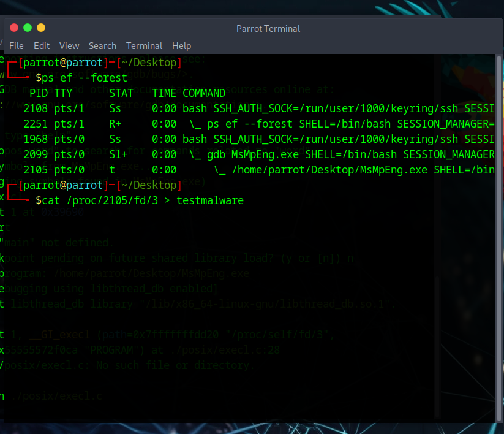Screen dimensions: 504x434
Task: Click the Parrot Terminal title text
Action: click(268, 29)
